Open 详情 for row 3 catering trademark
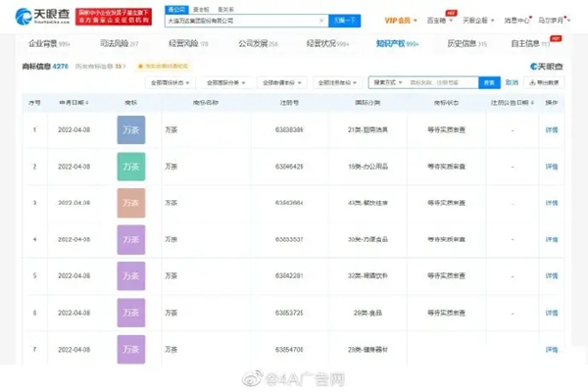The height and width of the screenshot is (392, 588). coord(551,203)
